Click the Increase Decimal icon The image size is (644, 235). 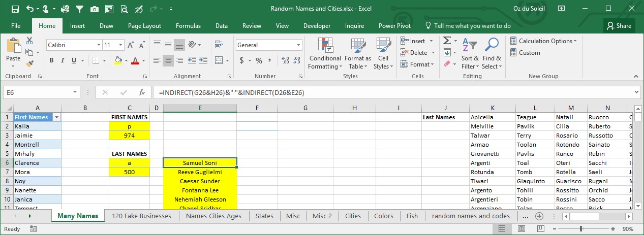pyautogui.click(x=285, y=61)
